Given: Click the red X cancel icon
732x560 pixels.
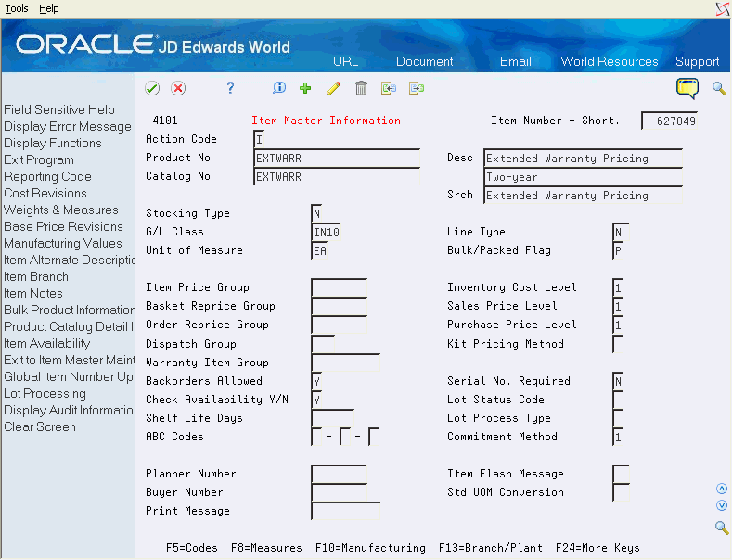Looking at the screenshot, I should [178, 88].
